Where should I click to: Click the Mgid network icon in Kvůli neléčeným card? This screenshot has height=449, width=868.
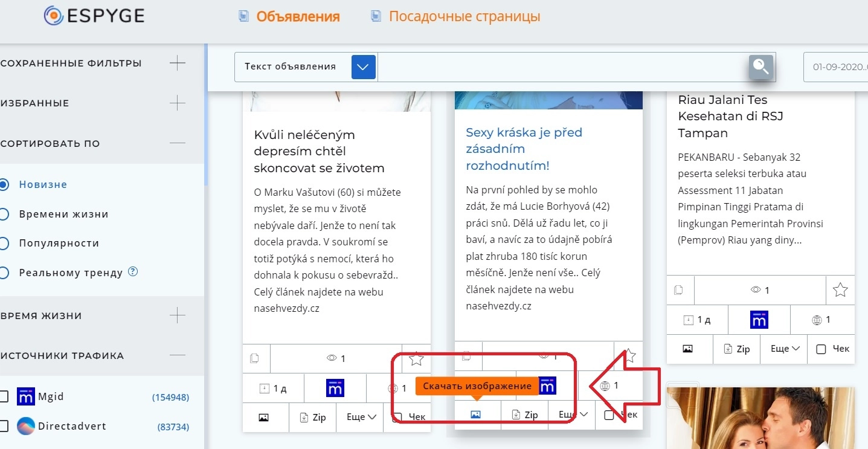(x=335, y=387)
